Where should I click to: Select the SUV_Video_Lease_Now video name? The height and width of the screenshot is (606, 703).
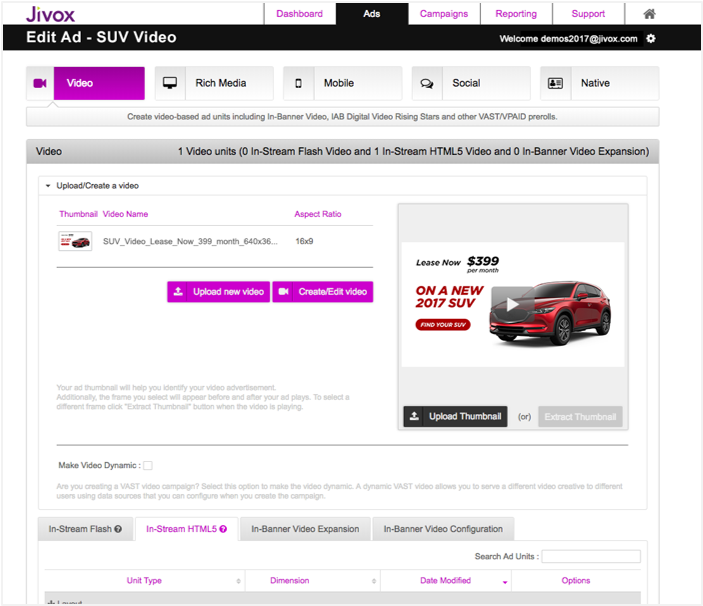tap(190, 241)
